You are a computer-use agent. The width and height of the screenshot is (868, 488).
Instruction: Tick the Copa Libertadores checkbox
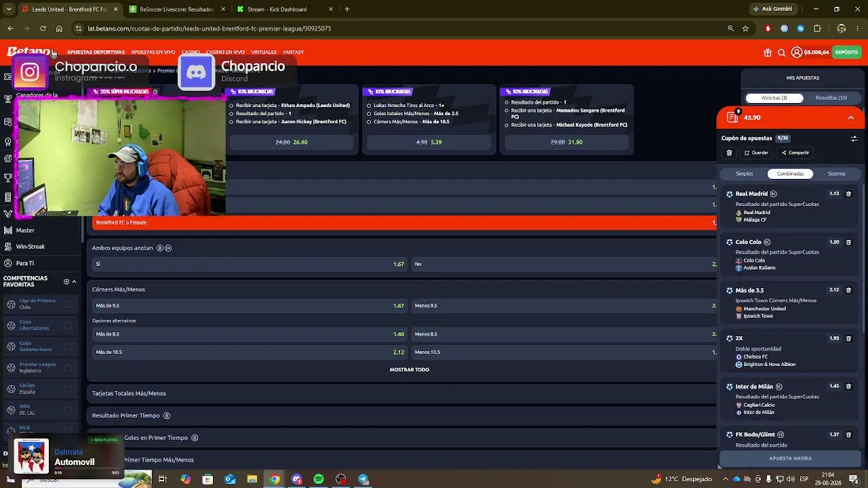[x=68, y=325]
